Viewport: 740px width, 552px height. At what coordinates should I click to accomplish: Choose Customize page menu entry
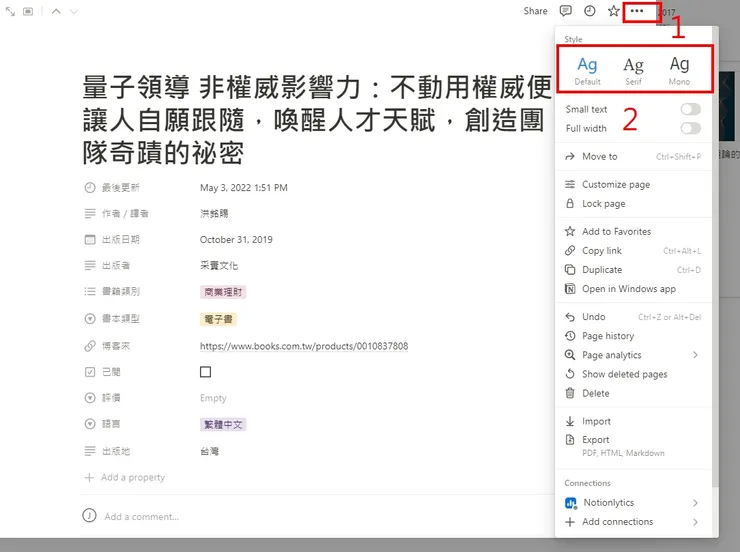[x=633, y=184]
